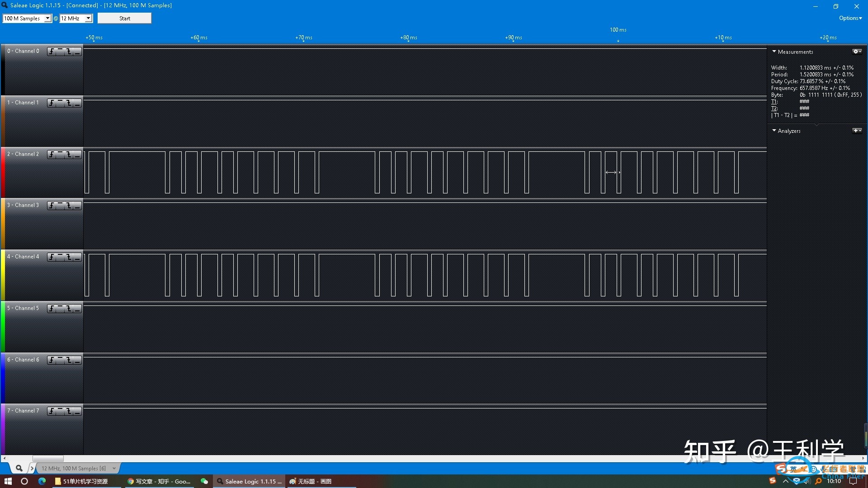Click the +70 ms timeline marker
This screenshot has height=488, width=868.
pyautogui.click(x=304, y=38)
